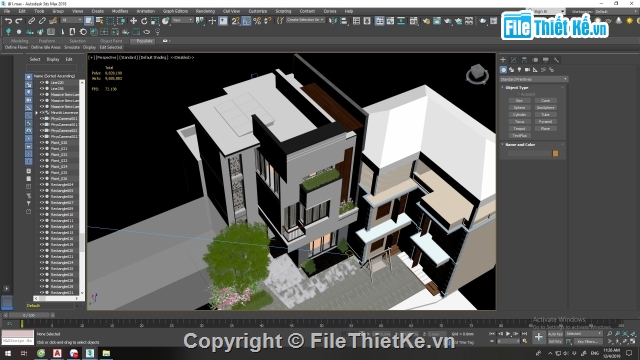Image resolution: width=640 pixels, height=360 pixels.
Task: Expand the arrowed group row in Scene Explorer
Action: pos(36,113)
